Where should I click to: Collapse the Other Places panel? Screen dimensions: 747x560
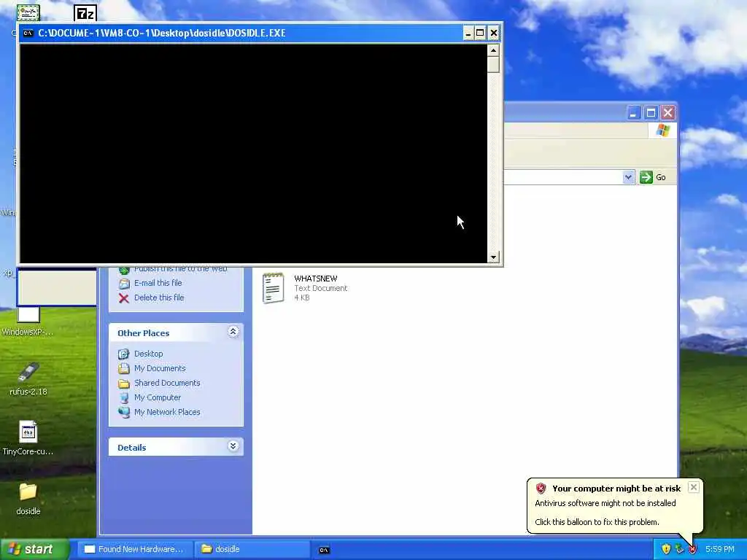[233, 332]
